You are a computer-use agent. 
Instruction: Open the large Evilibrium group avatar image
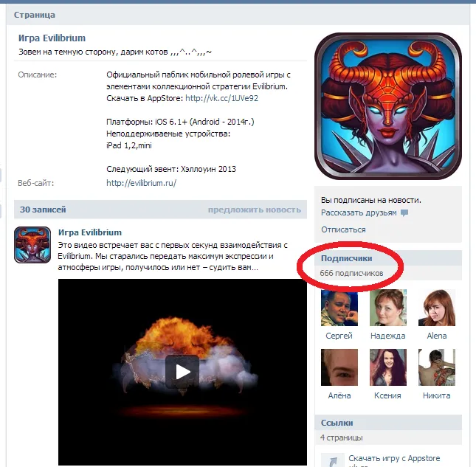[388, 106]
